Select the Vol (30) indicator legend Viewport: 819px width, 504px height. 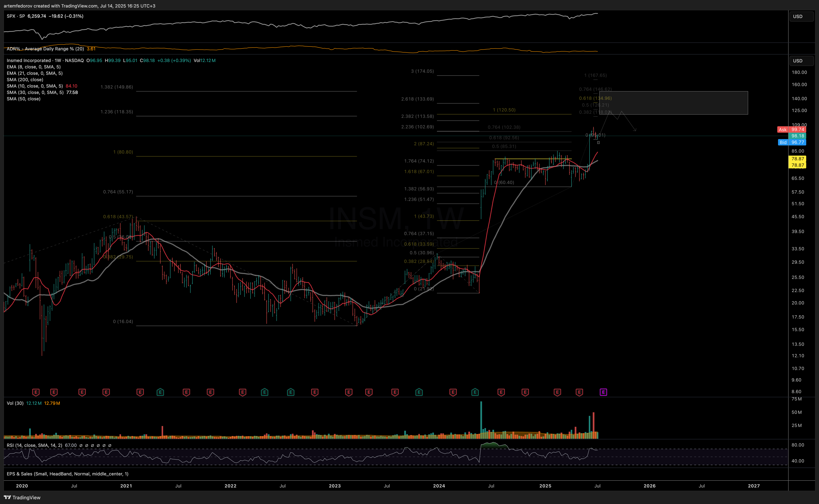(15, 403)
